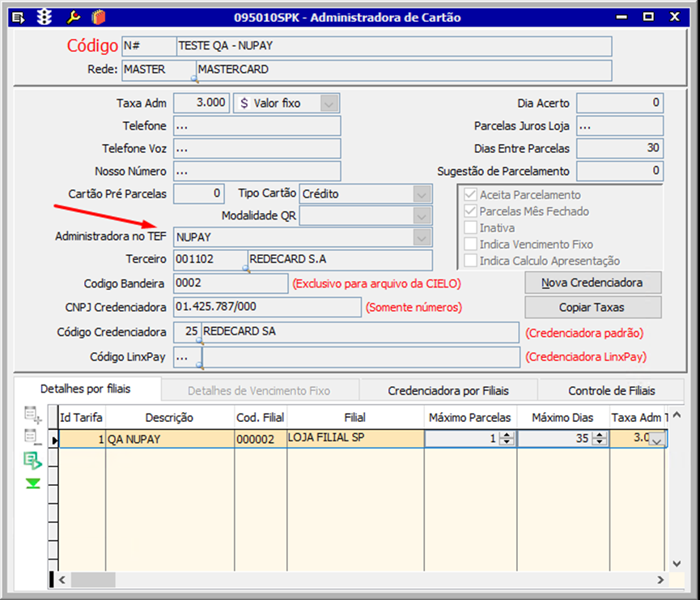Screen dimensions: 700x600
Task: Click the Telefone Voz input field
Action: 257,149
